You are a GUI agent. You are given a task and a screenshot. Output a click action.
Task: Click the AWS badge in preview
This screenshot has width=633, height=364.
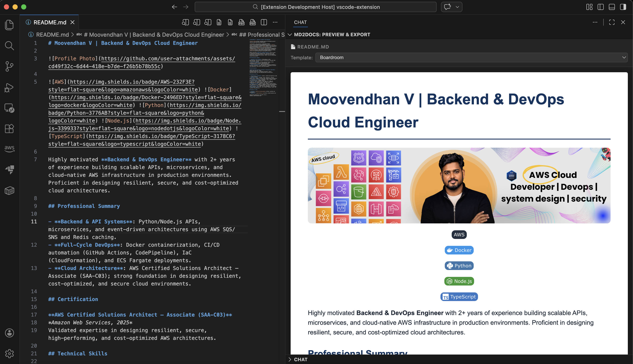tap(459, 234)
